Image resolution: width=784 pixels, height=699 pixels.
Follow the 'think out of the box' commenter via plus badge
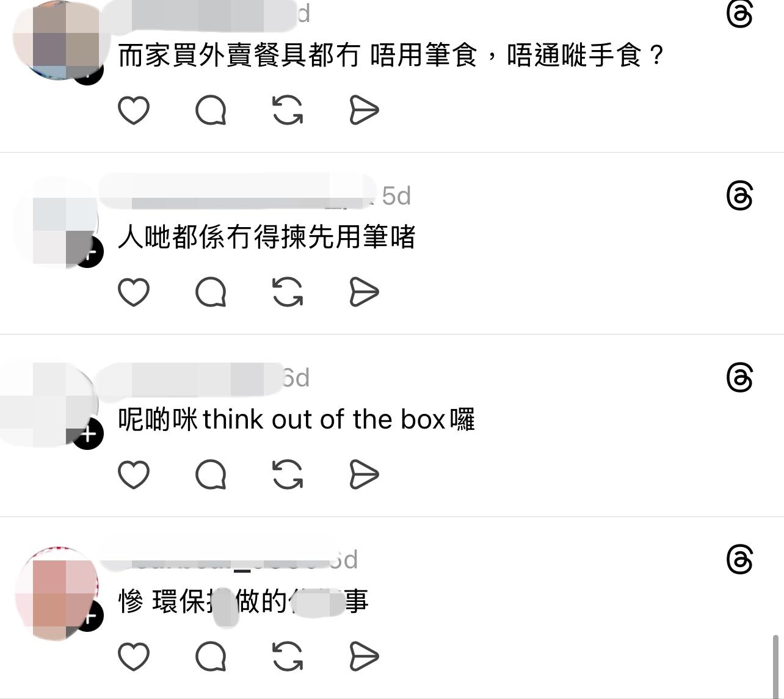coord(89,434)
